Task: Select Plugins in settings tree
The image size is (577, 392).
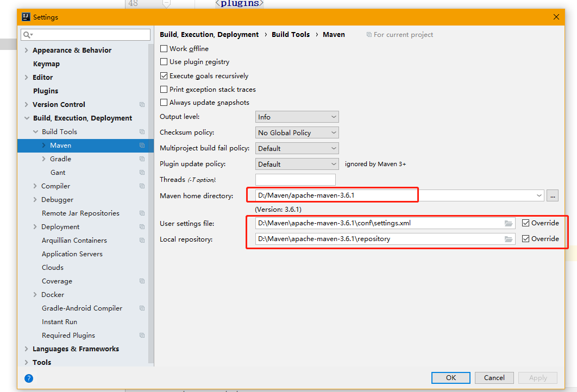Action: (x=46, y=91)
